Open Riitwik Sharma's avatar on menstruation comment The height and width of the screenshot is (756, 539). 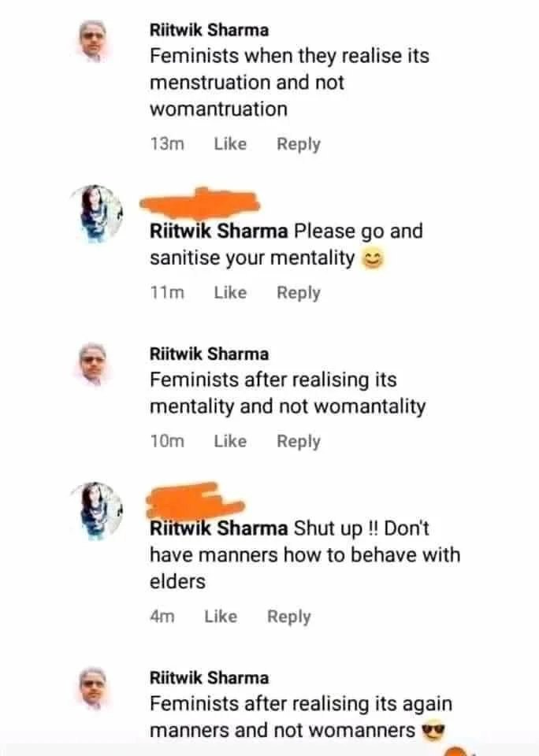93,42
